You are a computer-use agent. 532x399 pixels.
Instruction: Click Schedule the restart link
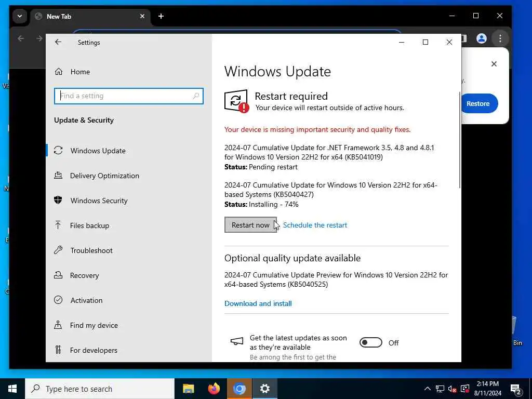(x=315, y=225)
